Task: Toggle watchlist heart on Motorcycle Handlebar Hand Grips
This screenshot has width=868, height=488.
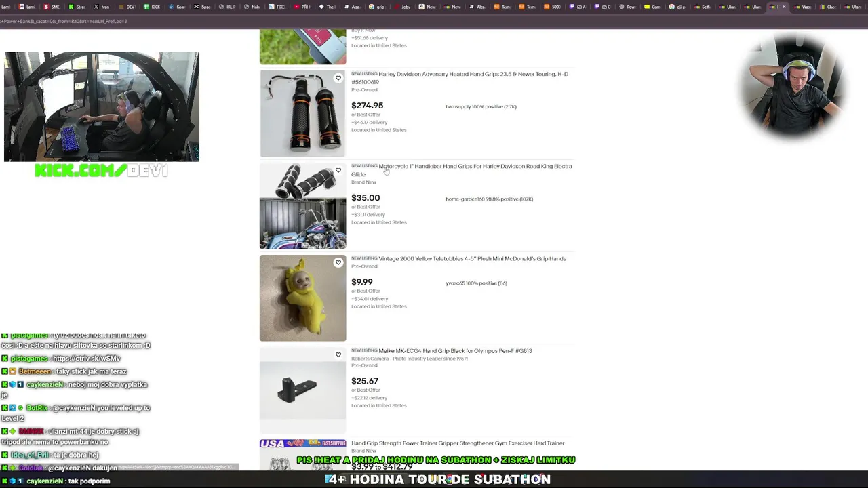Action: point(338,170)
